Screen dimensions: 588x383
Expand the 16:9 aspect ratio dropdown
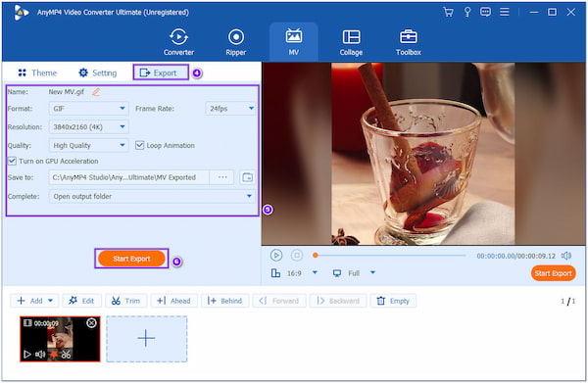pyautogui.click(x=315, y=272)
